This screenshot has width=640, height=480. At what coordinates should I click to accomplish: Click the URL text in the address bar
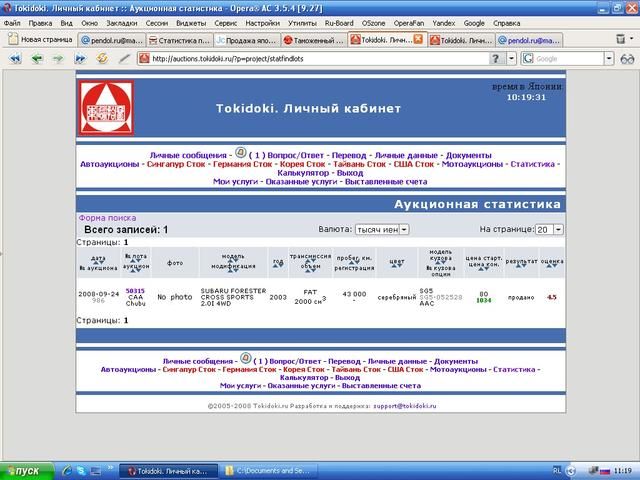tap(228, 59)
